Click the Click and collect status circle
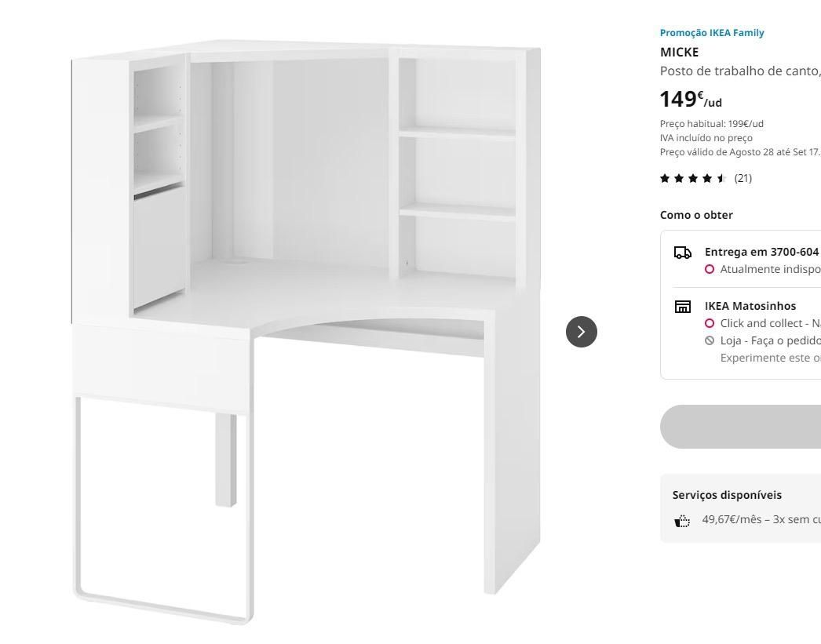The width and height of the screenshot is (821, 644). tap(710, 323)
